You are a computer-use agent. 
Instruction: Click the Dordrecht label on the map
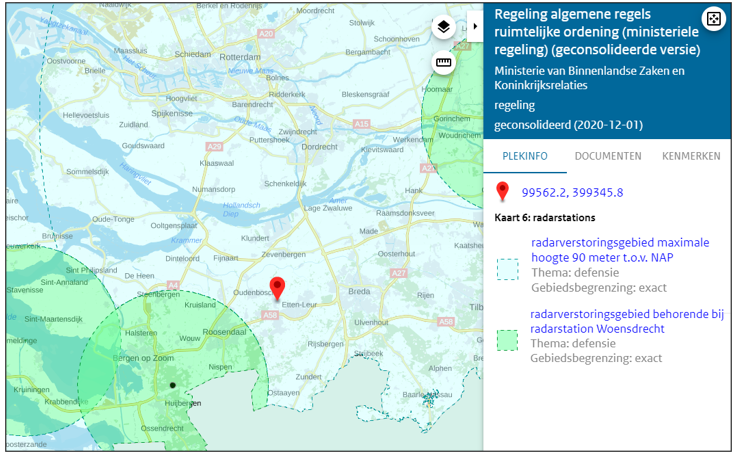[319, 147]
